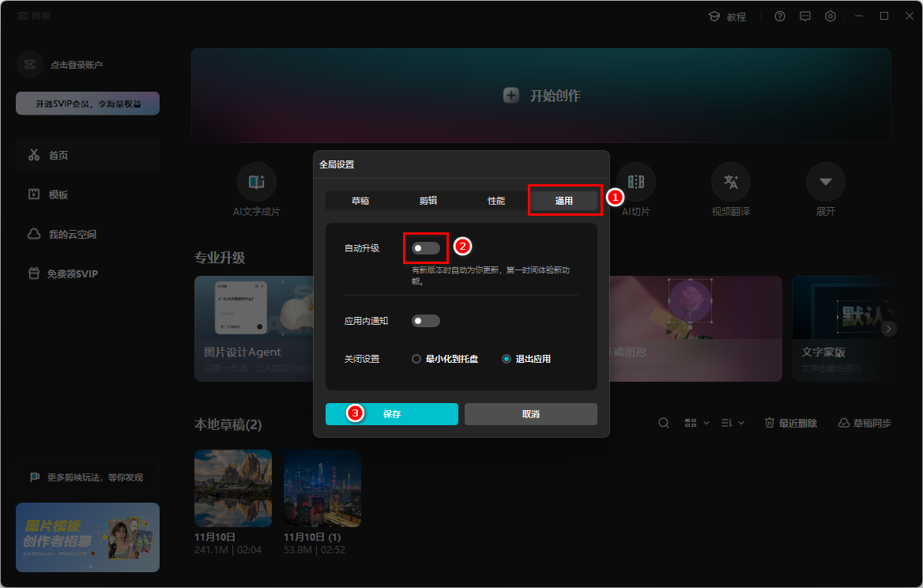The image size is (923, 588).
Task: Click the 保存 button
Action: click(x=392, y=414)
